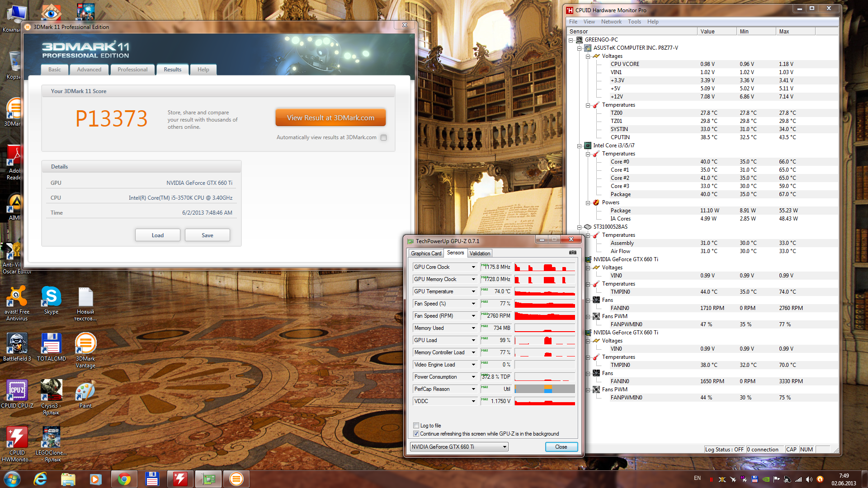Uncheck Continue refreshing in background checkbox
Image resolution: width=868 pixels, height=488 pixels.
click(x=416, y=434)
